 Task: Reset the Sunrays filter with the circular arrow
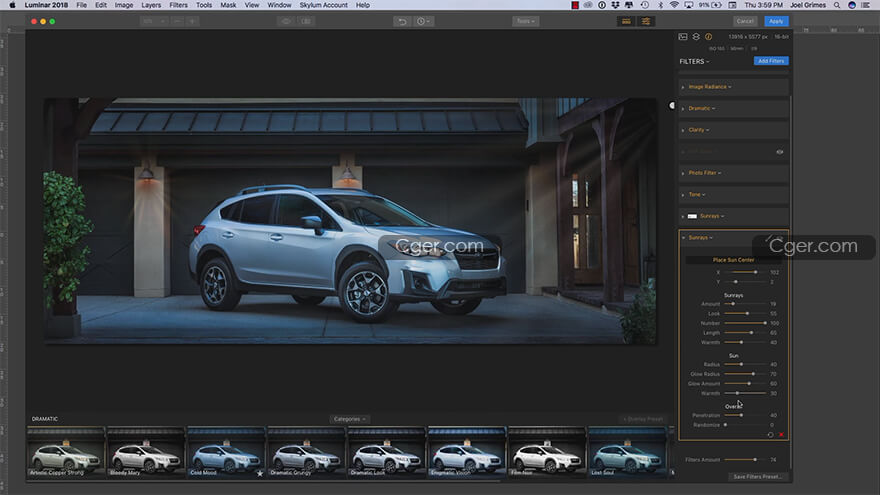point(770,435)
